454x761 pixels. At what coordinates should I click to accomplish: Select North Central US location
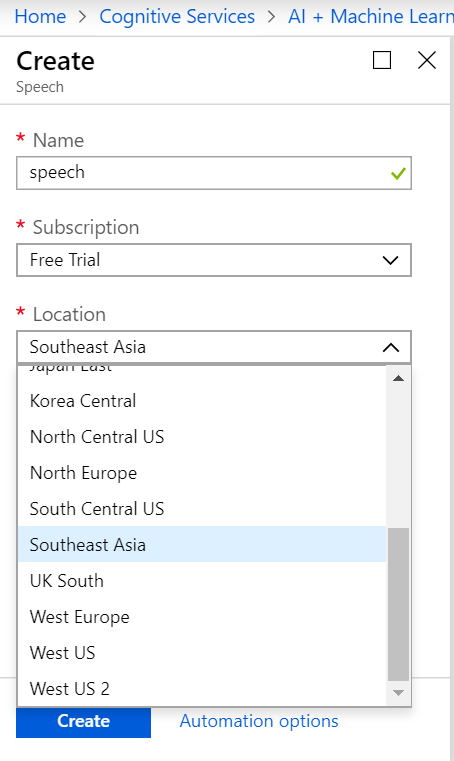[x=202, y=437]
